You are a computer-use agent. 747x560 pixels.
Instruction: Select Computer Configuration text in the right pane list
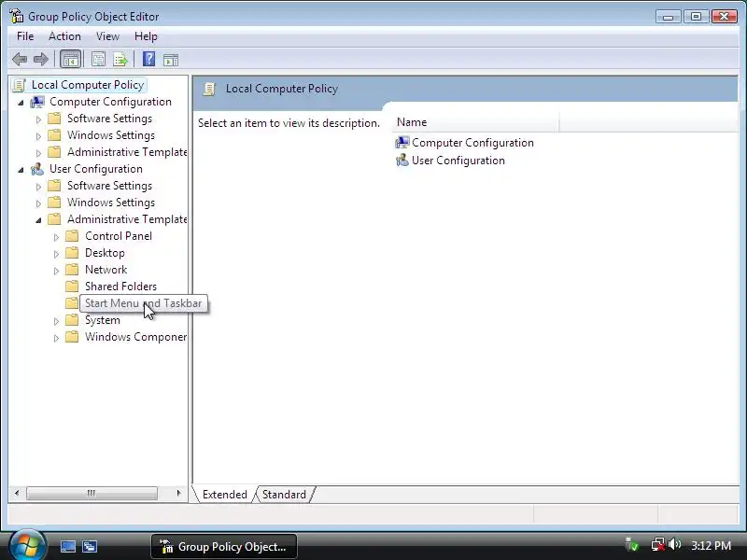coord(472,143)
